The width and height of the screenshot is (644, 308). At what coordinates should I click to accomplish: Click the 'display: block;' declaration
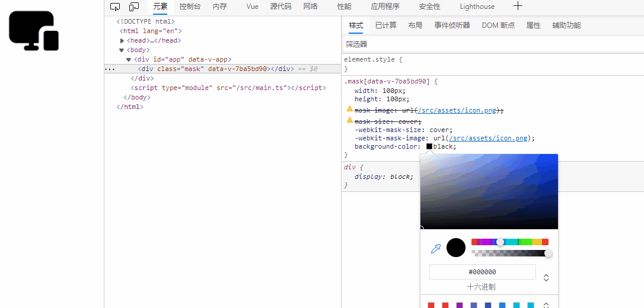pyautogui.click(x=384, y=177)
